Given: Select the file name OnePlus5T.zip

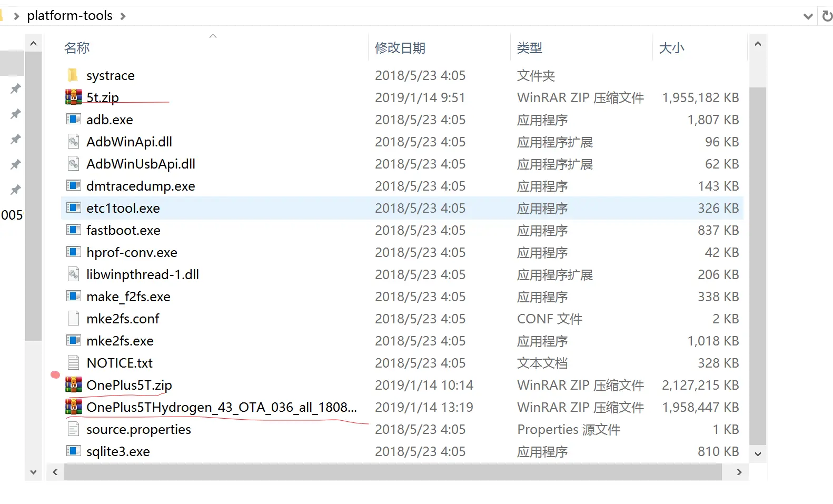Looking at the screenshot, I should click(129, 385).
